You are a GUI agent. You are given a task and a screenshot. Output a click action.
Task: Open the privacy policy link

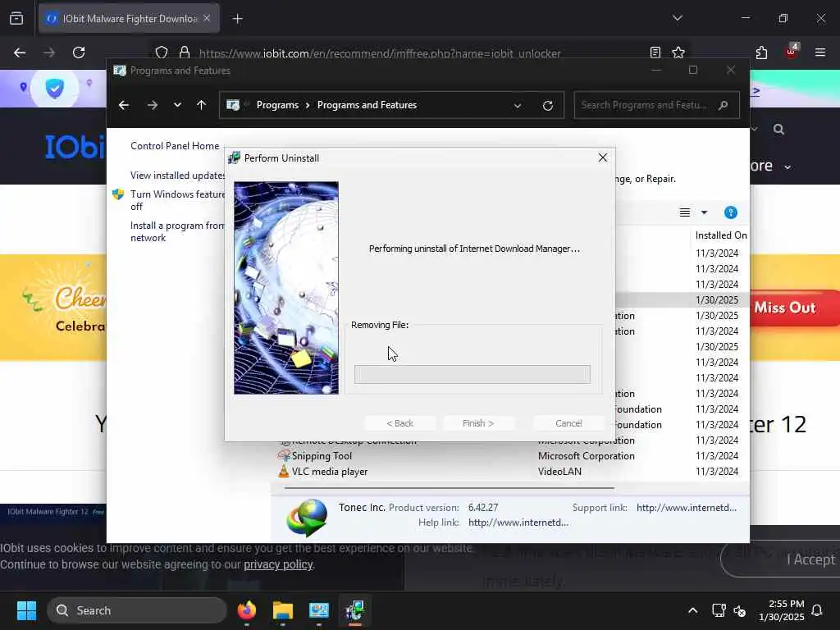278,564
